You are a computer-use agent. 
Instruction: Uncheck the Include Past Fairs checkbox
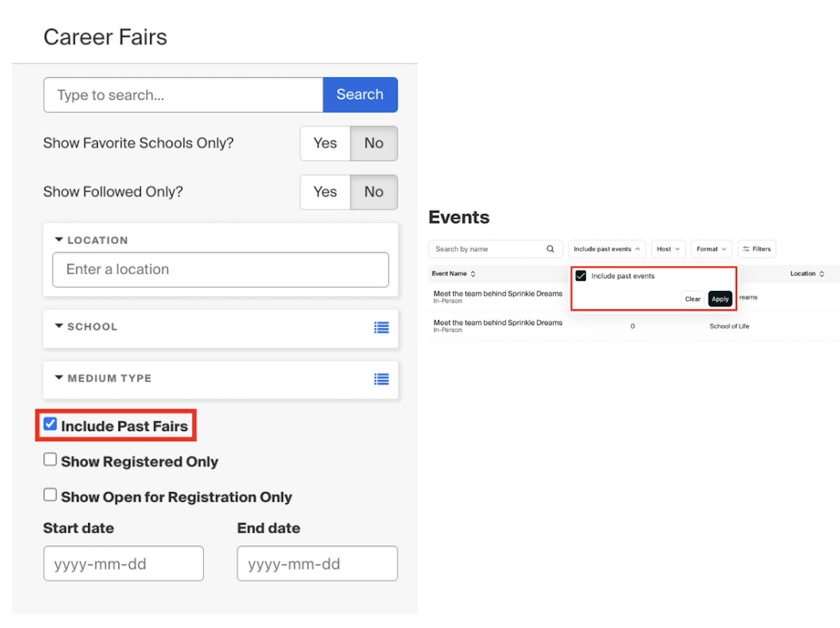(50, 424)
